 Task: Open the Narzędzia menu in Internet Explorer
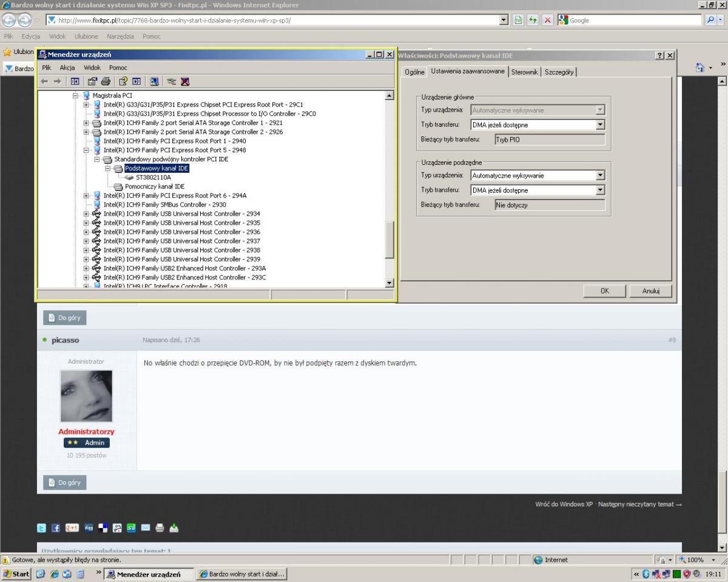121,36
